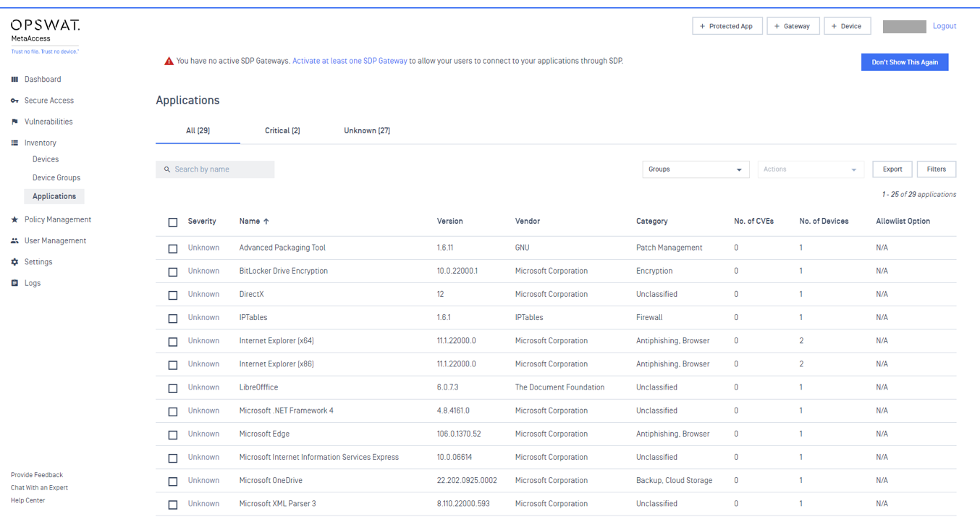Click the + Gateway button

point(793,26)
